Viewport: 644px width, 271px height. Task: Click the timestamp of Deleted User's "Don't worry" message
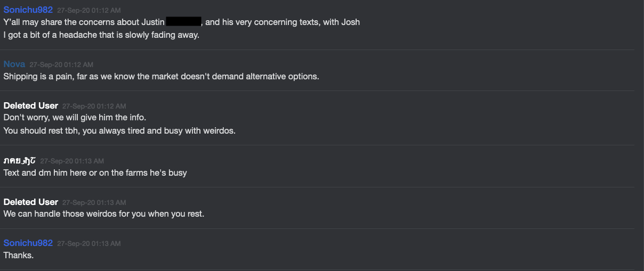tap(94, 106)
